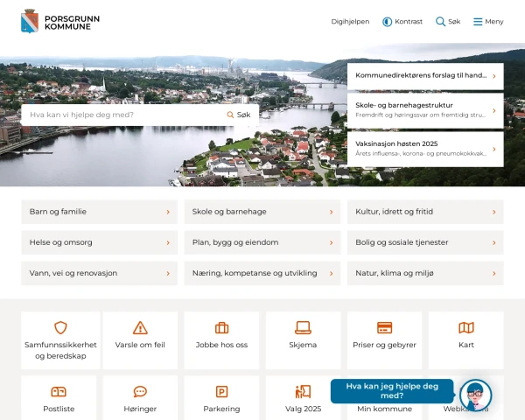The width and height of the screenshot is (525, 420).
Task: Open the Digihjelpen link
Action: pyautogui.click(x=350, y=21)
